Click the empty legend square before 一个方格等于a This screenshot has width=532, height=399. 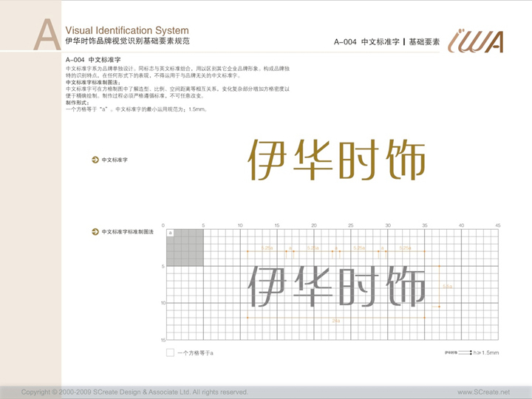click(x=171, y=352)
